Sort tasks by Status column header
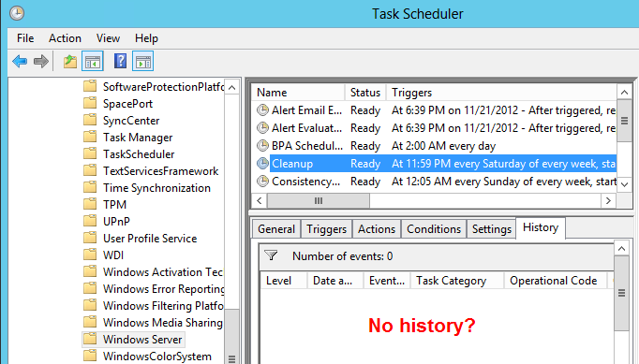639x364 pixels. pos(365,93)
